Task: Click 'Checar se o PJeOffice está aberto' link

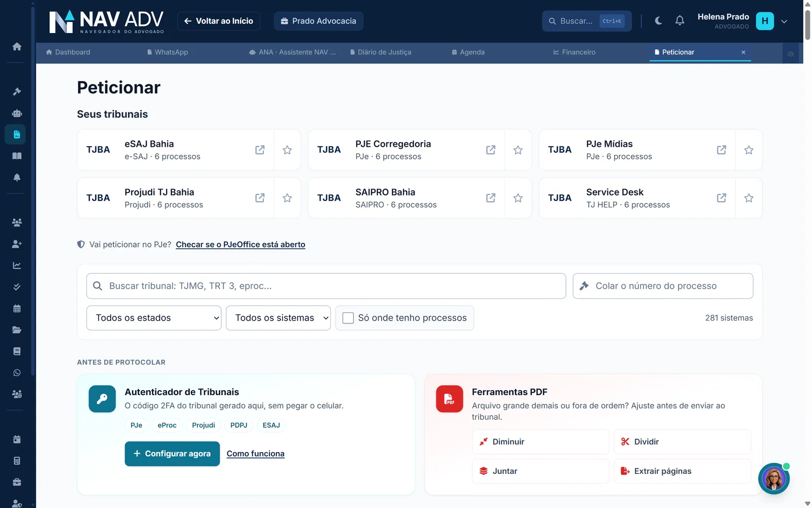Action: click(241, 244)
